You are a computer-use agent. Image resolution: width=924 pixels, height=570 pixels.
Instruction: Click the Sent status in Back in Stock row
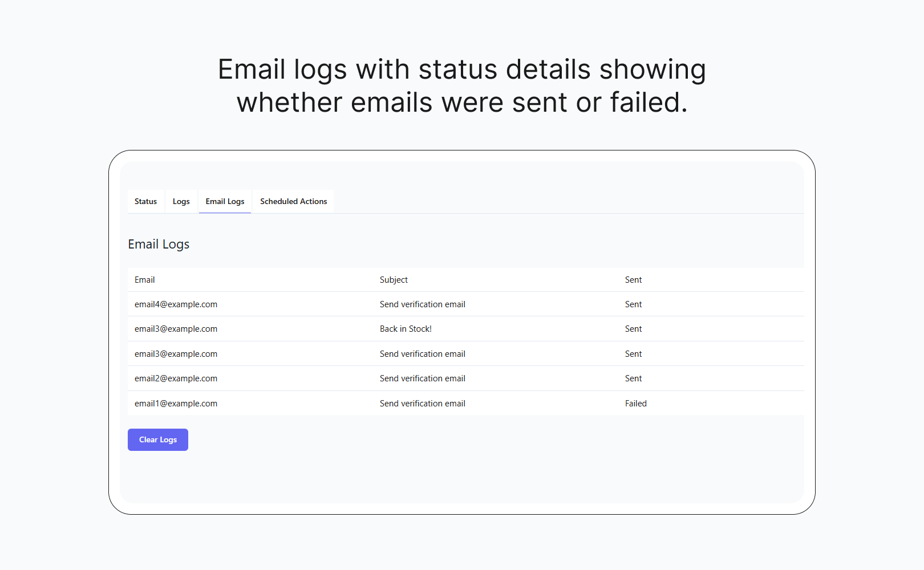(x=633, y=329)
